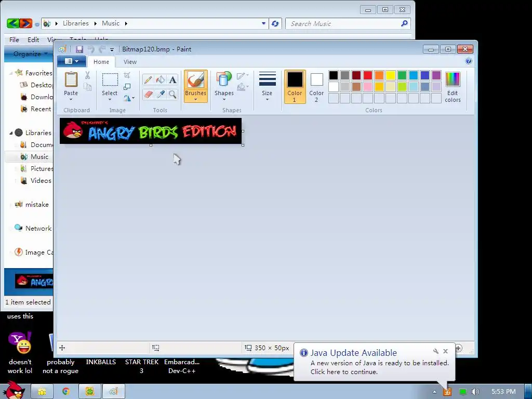Click search magnifier in Search Music box

coord(404,23)
